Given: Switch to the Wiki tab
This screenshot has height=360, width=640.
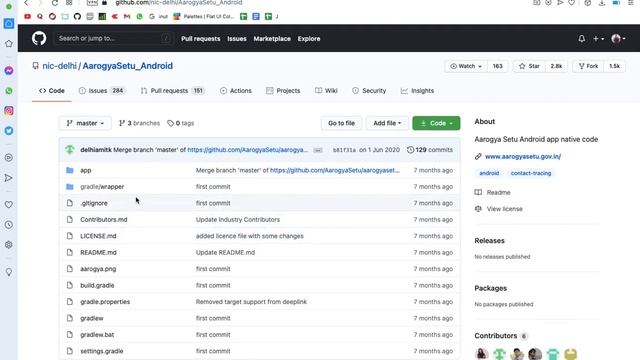Looking at the screenshot, I should (x=326, y=91).
